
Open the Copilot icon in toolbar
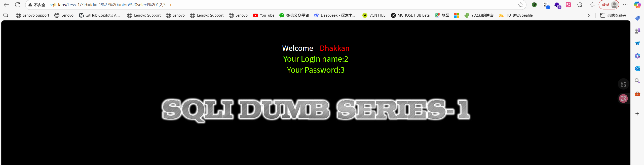pos(637,5)
